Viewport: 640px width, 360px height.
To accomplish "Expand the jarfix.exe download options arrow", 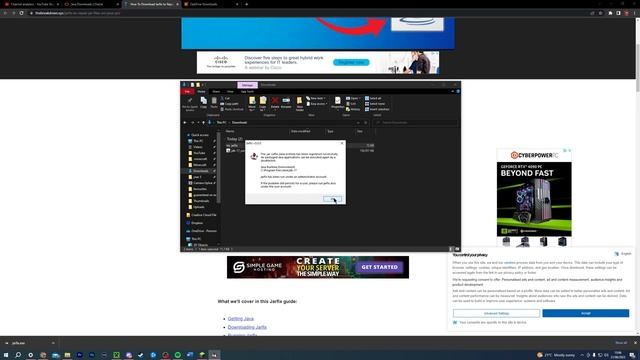I will point(53,343).
